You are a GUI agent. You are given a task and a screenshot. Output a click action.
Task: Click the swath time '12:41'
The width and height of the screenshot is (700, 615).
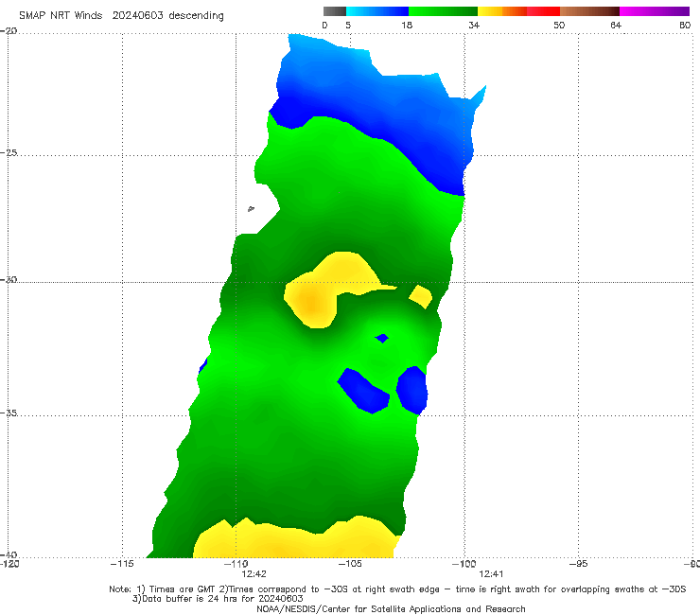point(491,574)
